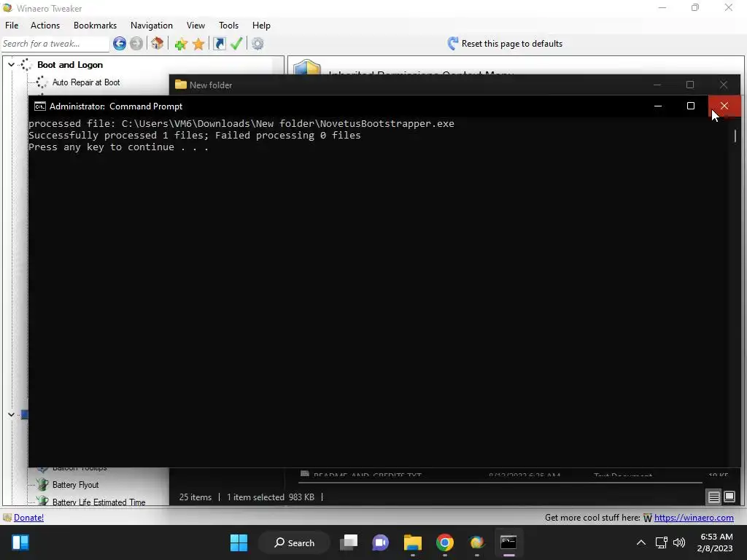Click '25 items' in Explorer status bar
The height and width of the screenshot is (560, 747).
[196, 497]
